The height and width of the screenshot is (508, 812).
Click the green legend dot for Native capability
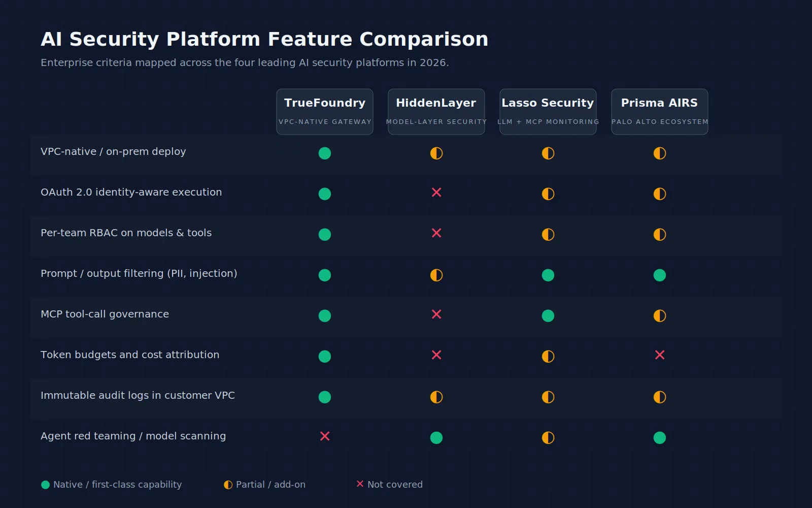coord(45,485)
